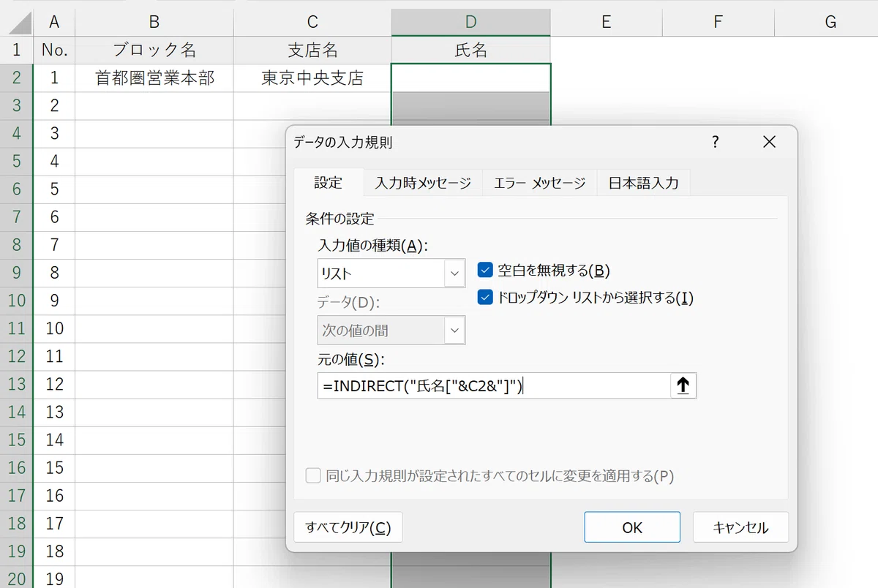Switch to the 入力時メッセージ tab

pyautogui.click(x=423, y=183)
